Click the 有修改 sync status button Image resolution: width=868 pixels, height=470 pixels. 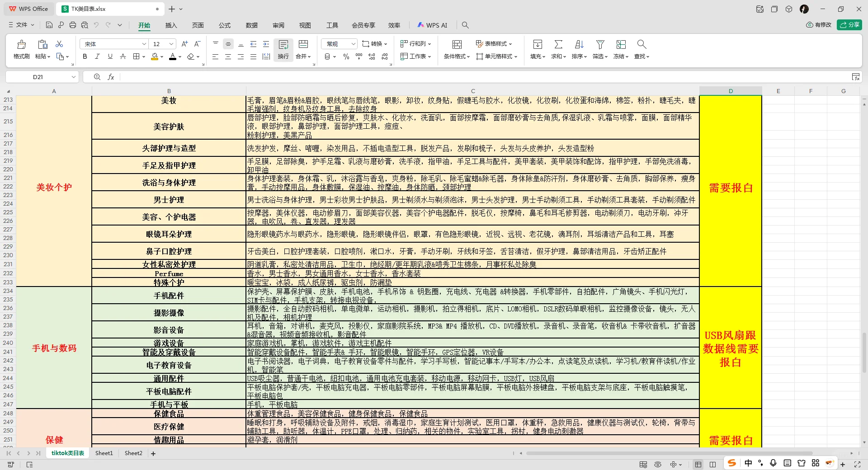[x=819, y=25]
